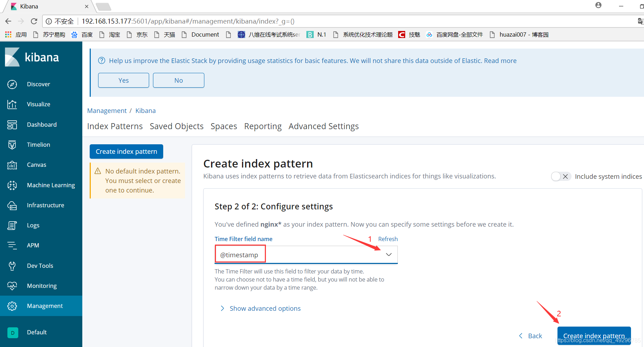Image resolution: width=644 pixels, height=347 pixels.
Task: Open huazai007 博客园 bookmark
Action: (519, 34)
